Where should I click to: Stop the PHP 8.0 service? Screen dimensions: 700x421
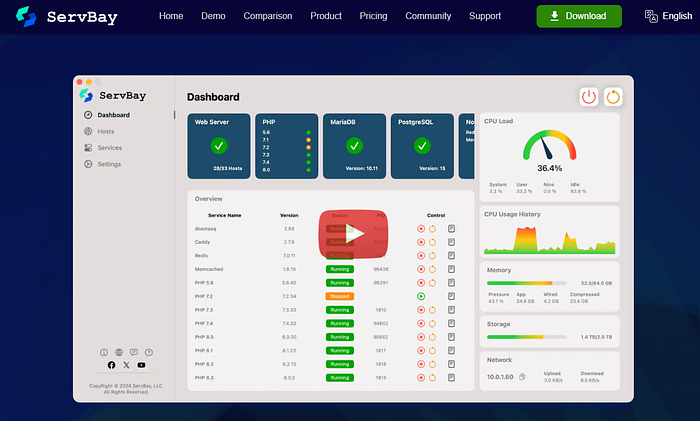point(421,337)
